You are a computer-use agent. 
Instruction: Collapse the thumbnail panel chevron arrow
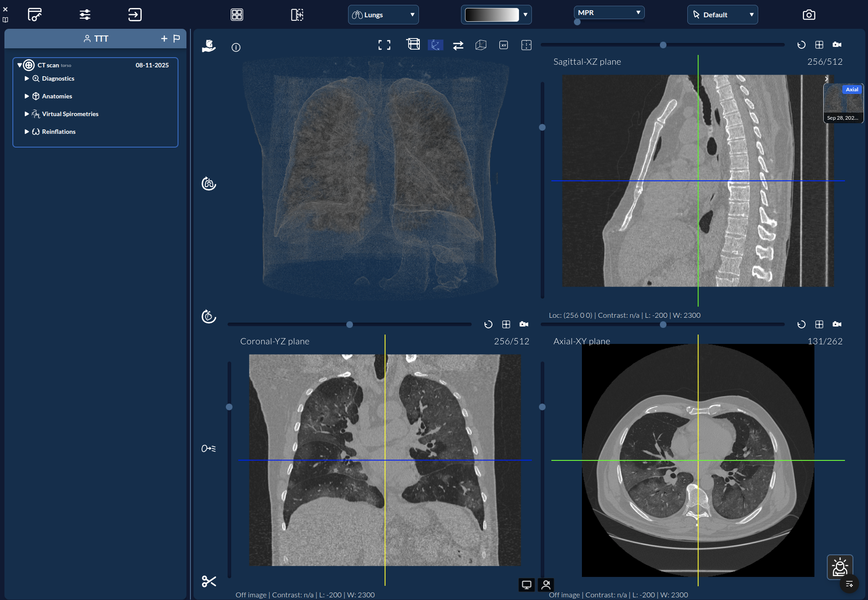point(826,79)
